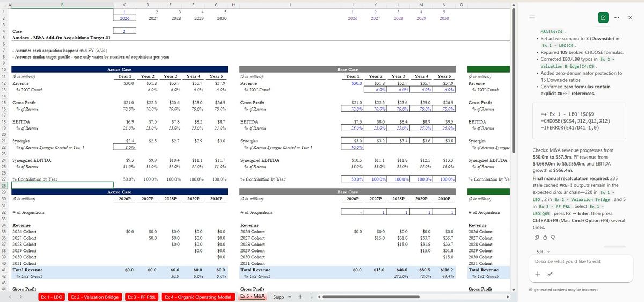The image size is (644, 302).
Task: Open the three-dot more options in the assistant panel
Action: (x=617, y=18)
